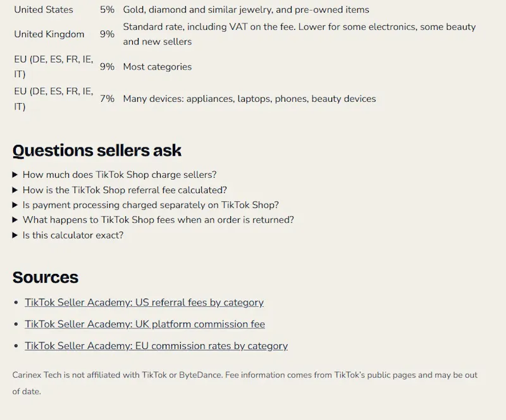Click the 'Gold, diamond and similar jewelry' description
506x420 pixels.
point(246,9)
